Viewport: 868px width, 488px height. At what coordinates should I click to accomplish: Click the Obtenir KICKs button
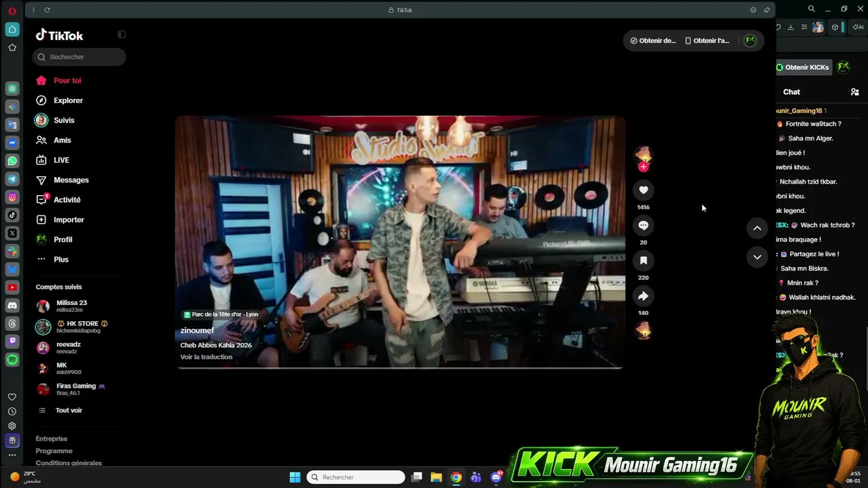pyautogui.click(x=803, y=67)
